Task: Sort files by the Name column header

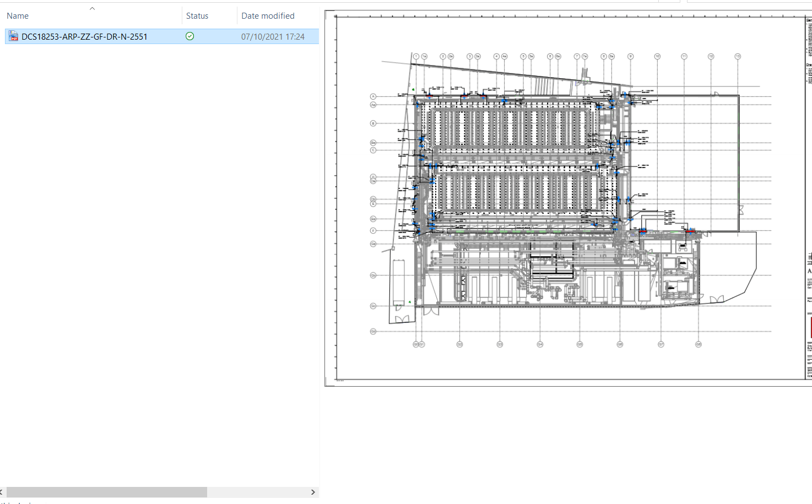Action: [x=18, y=16]
